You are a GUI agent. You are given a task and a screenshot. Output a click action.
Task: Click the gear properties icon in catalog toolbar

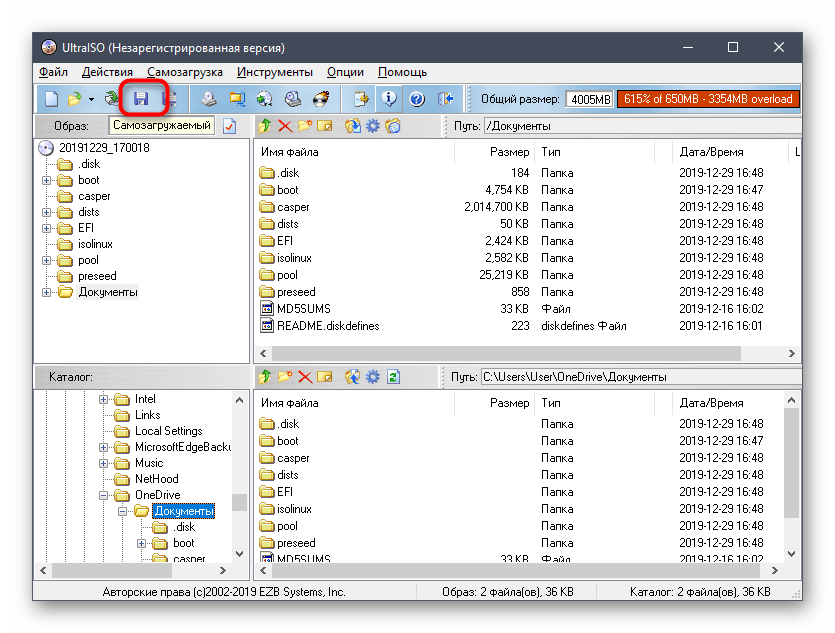[x=373, y=377]
